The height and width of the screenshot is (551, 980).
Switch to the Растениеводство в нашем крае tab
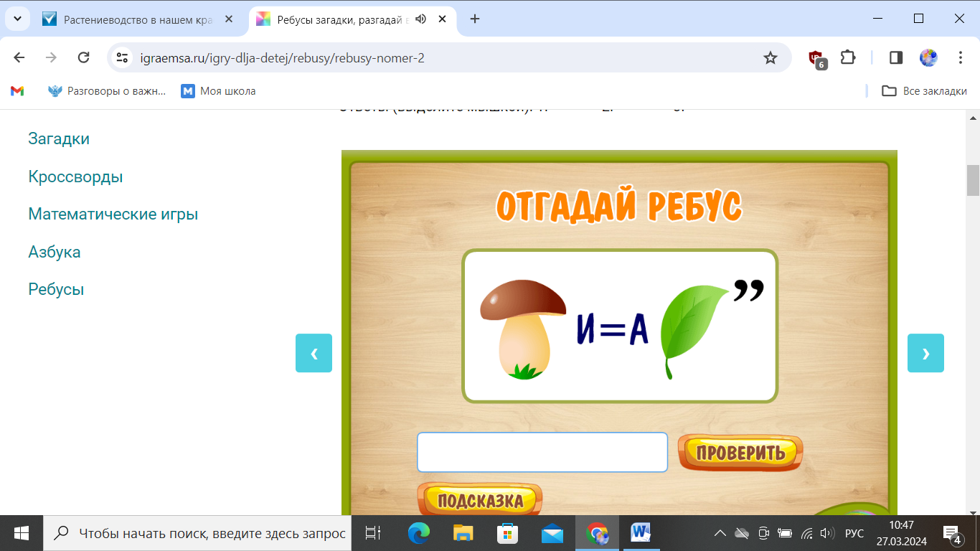138,19
